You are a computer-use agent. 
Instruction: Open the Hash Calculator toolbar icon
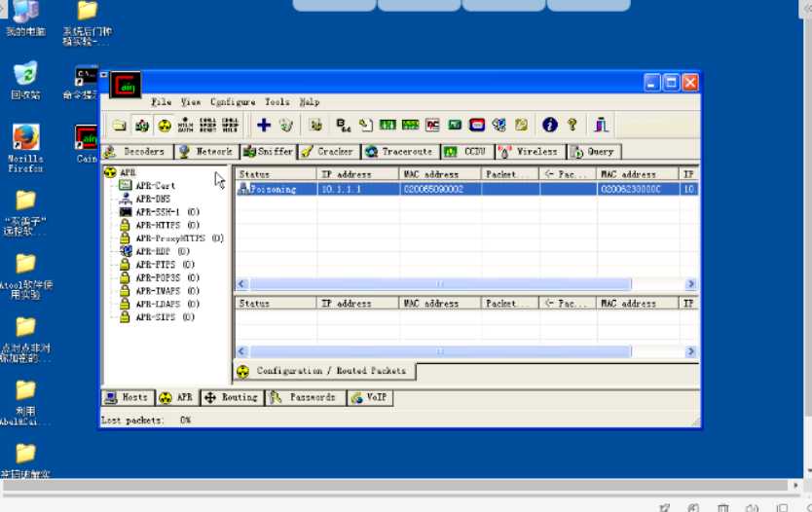coord(455,125)
